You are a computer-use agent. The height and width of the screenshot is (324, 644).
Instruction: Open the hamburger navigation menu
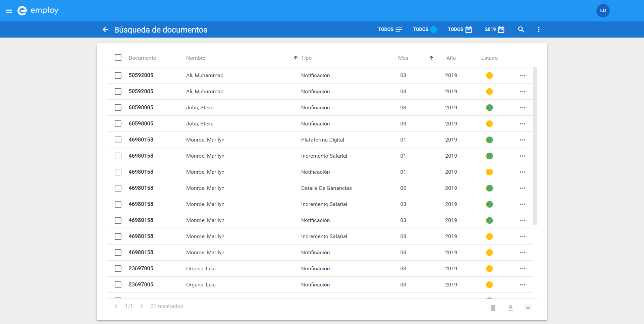[x=9, y=11]
